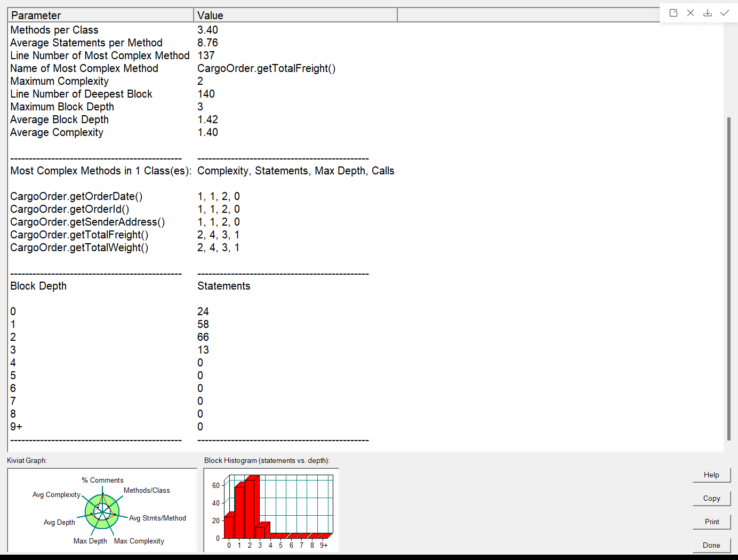Click the download icon in the overlay toolbar
This screenshot has height=560, width=738.
pyautogui.click(x=708, y=13)
